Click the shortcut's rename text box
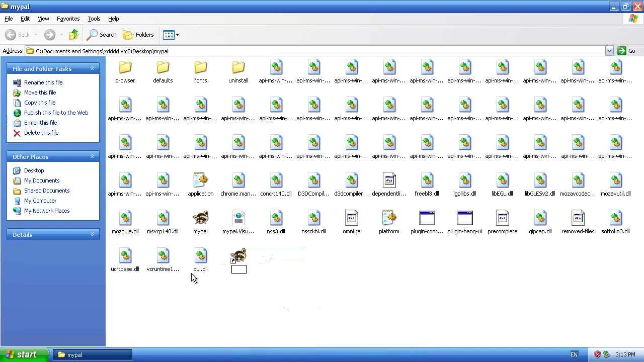644x362 pixels. point(238,269)
